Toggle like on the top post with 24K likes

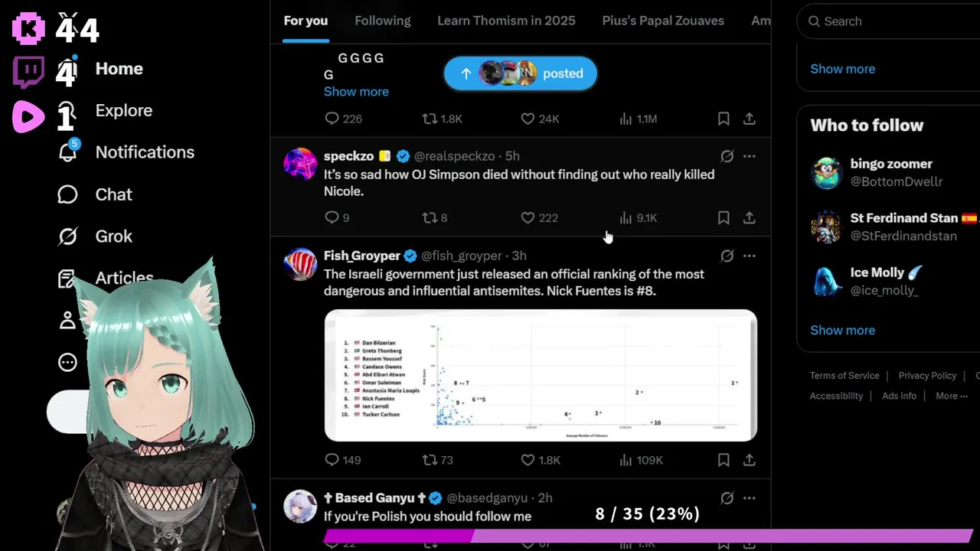[x=540, y=119]
